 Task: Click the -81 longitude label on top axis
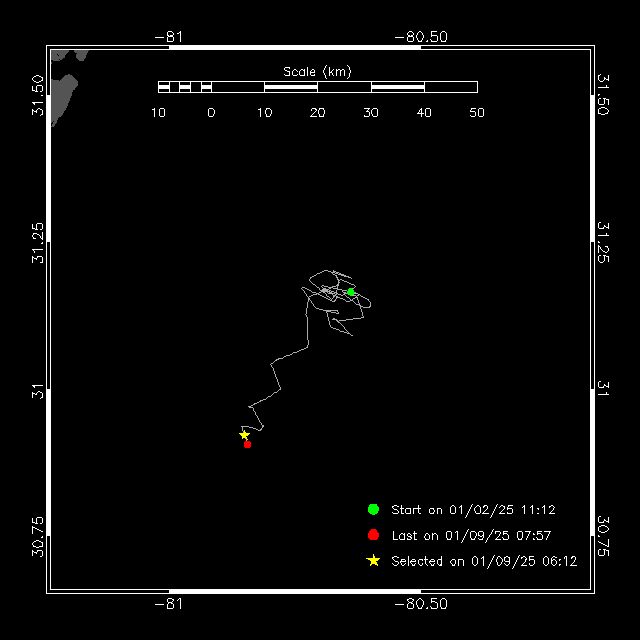[169, 37]
